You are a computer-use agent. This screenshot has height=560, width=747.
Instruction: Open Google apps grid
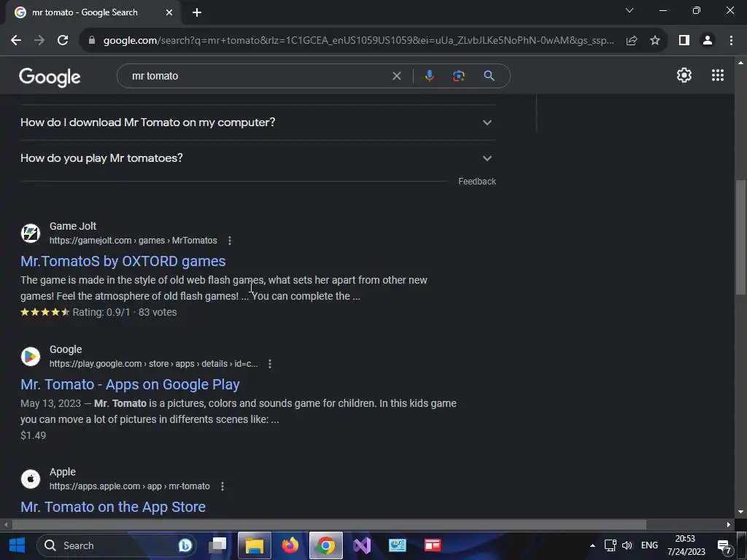(x=718, y=75)
